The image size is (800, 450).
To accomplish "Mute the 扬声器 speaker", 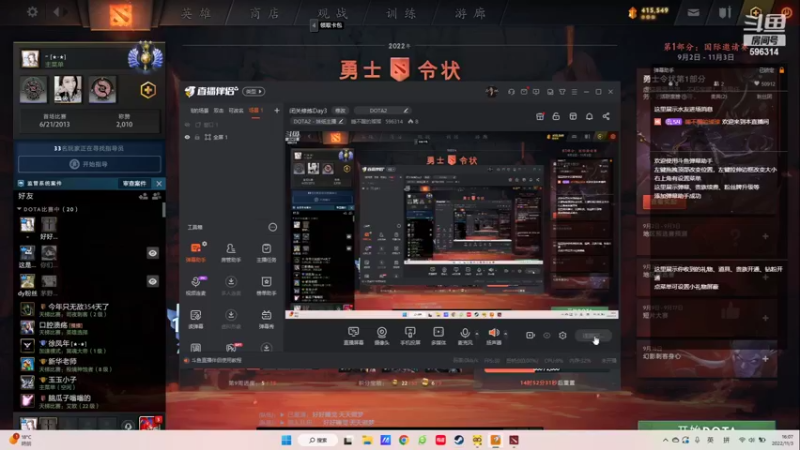I will click(x=493, y=336).
